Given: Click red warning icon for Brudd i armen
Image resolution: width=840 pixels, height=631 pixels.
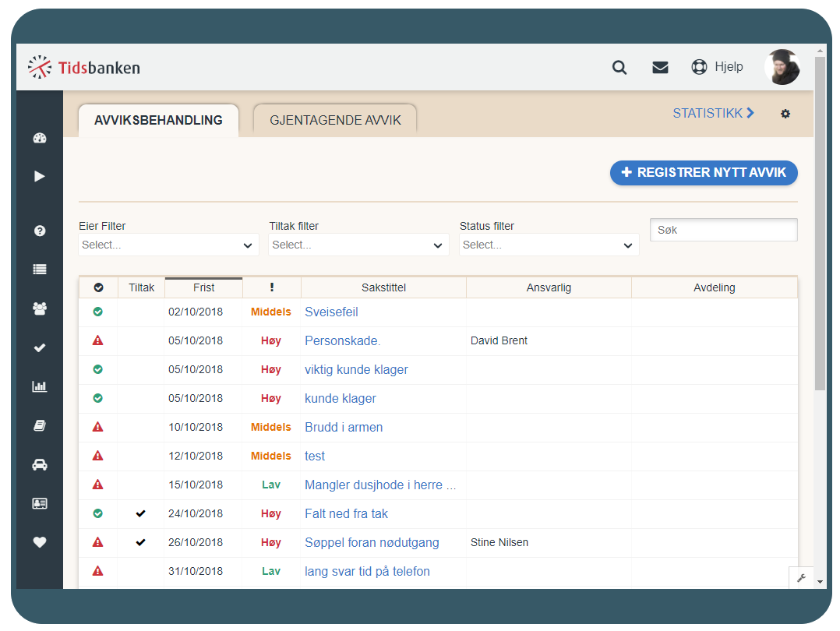Looking at the screenshot, I should tap(97, 427).
